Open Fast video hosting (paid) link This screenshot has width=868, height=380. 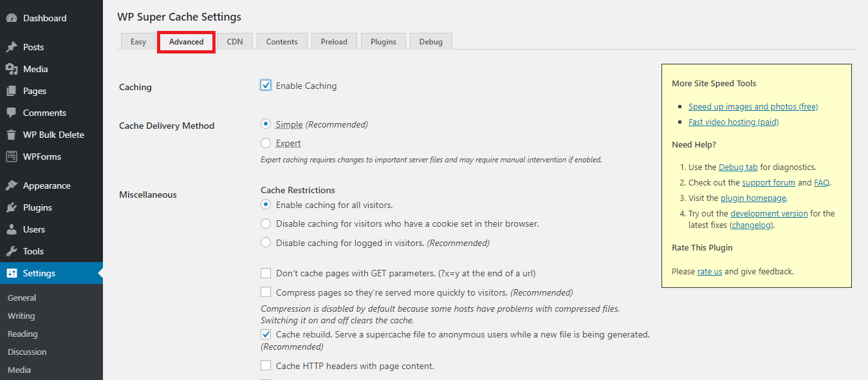734,122
